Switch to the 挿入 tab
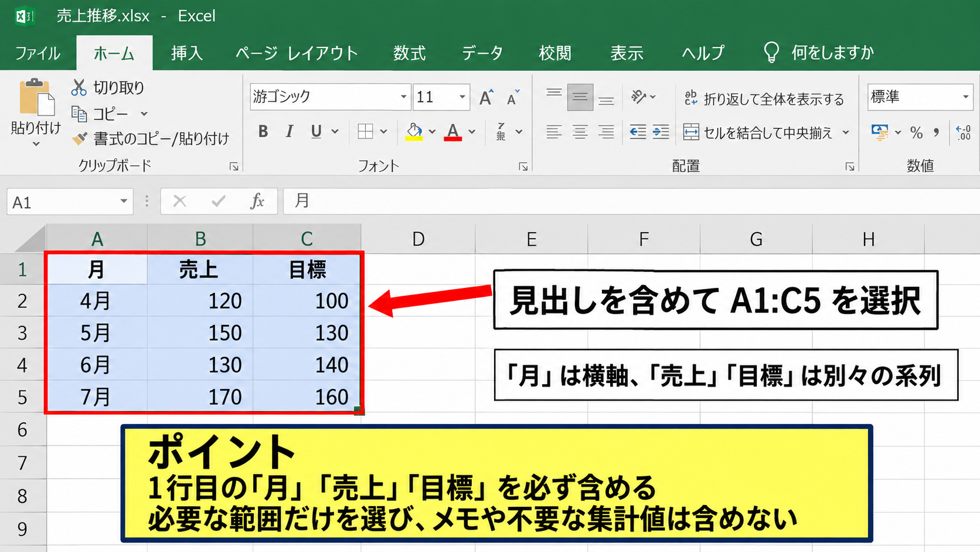980x552 pixels. click(x=187, y=53)
